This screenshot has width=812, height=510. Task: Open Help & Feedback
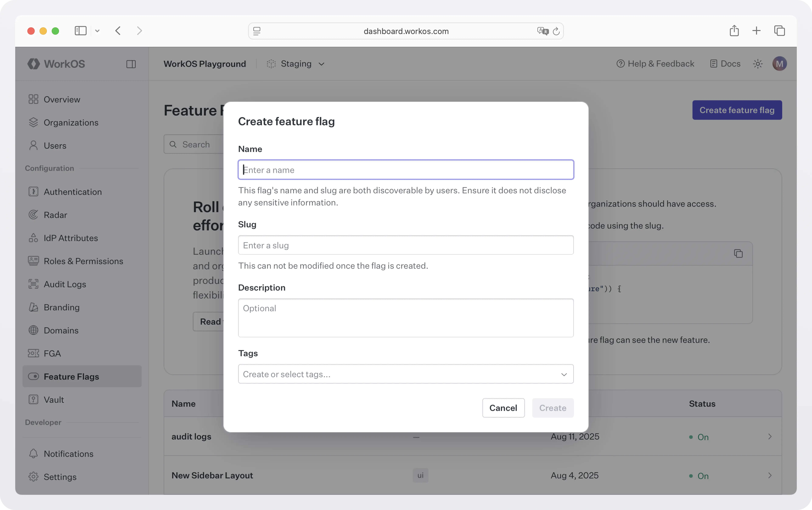(x=655, y=64)
